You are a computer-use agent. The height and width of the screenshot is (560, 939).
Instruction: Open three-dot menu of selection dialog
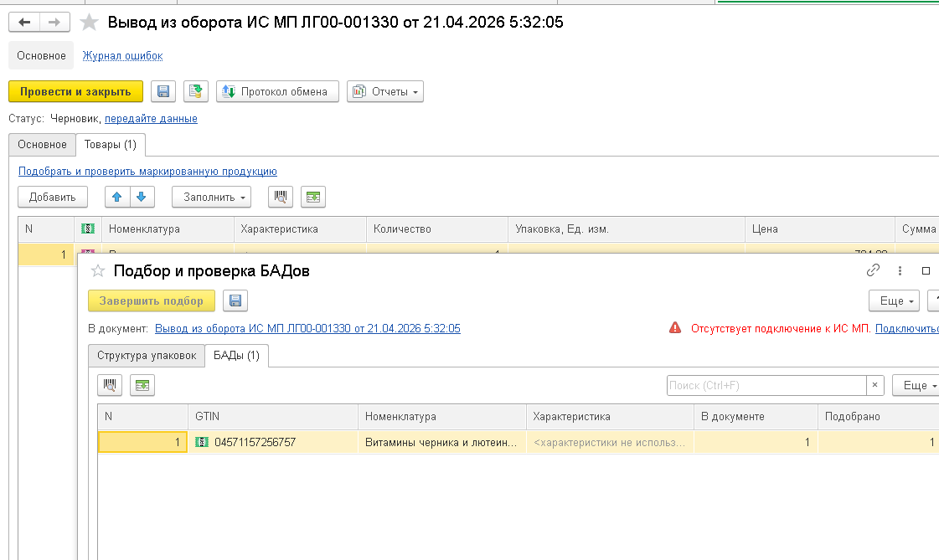pos(900,270)
